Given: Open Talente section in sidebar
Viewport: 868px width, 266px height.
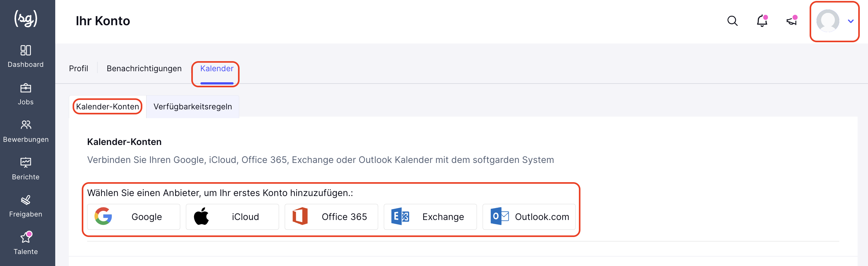Looking at the screenshot, I should coord(26,244).
